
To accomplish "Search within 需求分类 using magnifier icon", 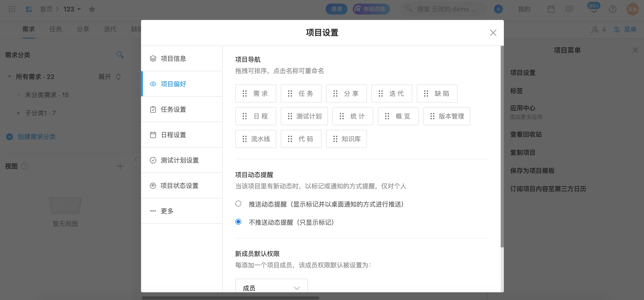I will 120,55.
